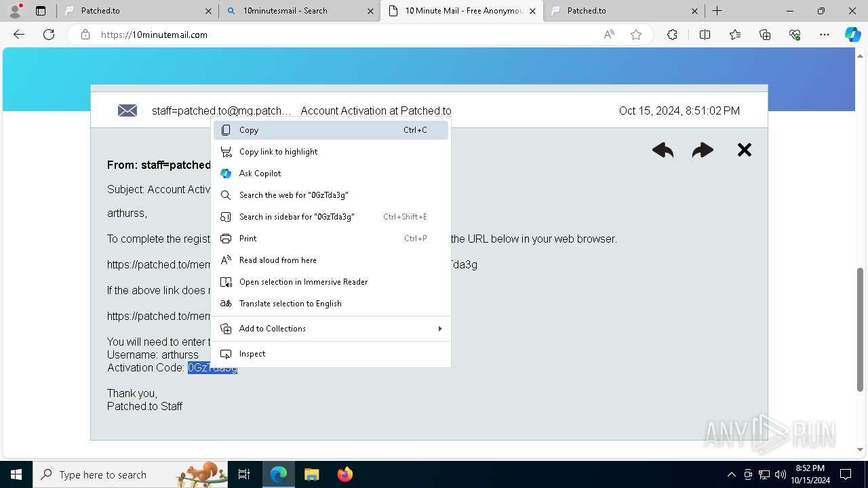Screen dimensions: 868x488
Task: Refresh the 10minutemail page
Action: coord(49,35)
